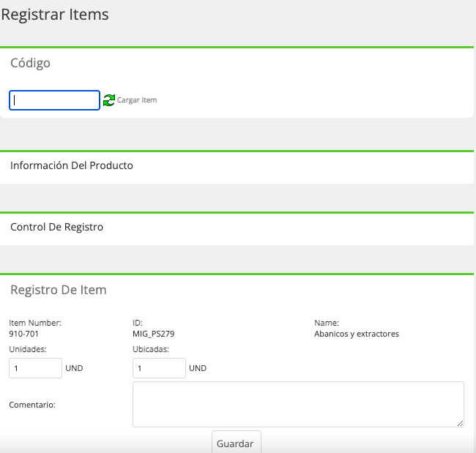Click the Unidades quantity field
The height and width of the screenshot is (453, 476).
pos(36,368)
